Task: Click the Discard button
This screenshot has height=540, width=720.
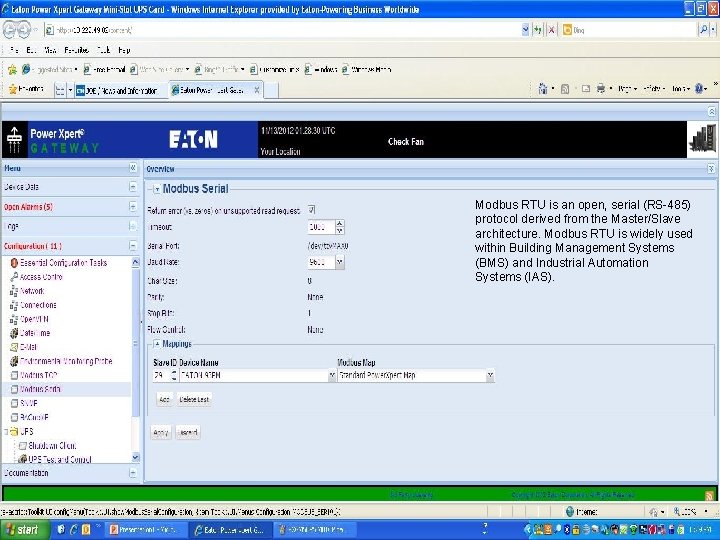Action: point(187,433)
